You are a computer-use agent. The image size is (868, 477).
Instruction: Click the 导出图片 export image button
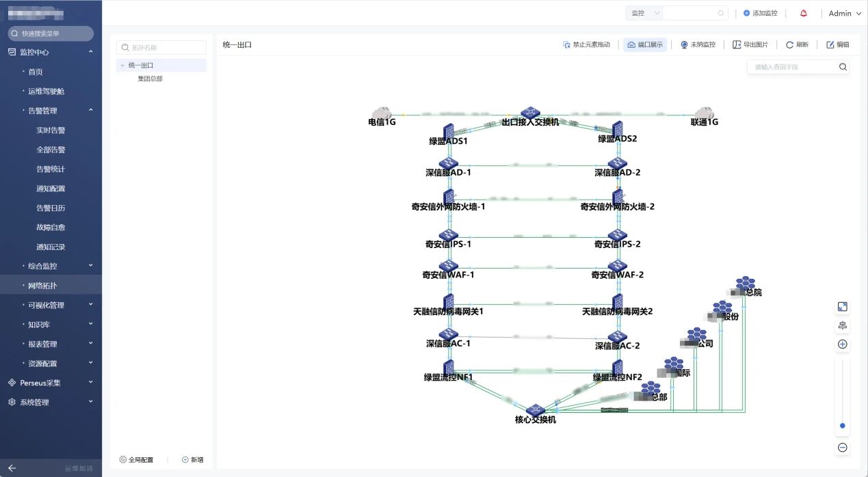(750, 44)
